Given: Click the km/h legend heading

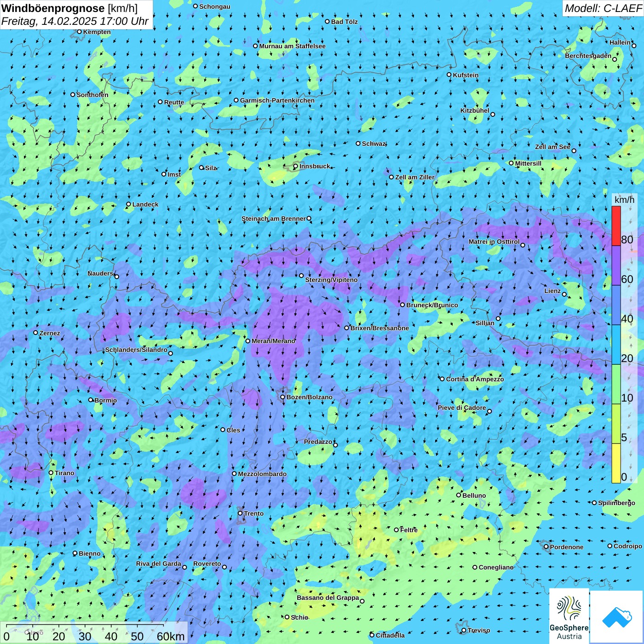Looking at the screenshot, I should [x=624, y=200].
